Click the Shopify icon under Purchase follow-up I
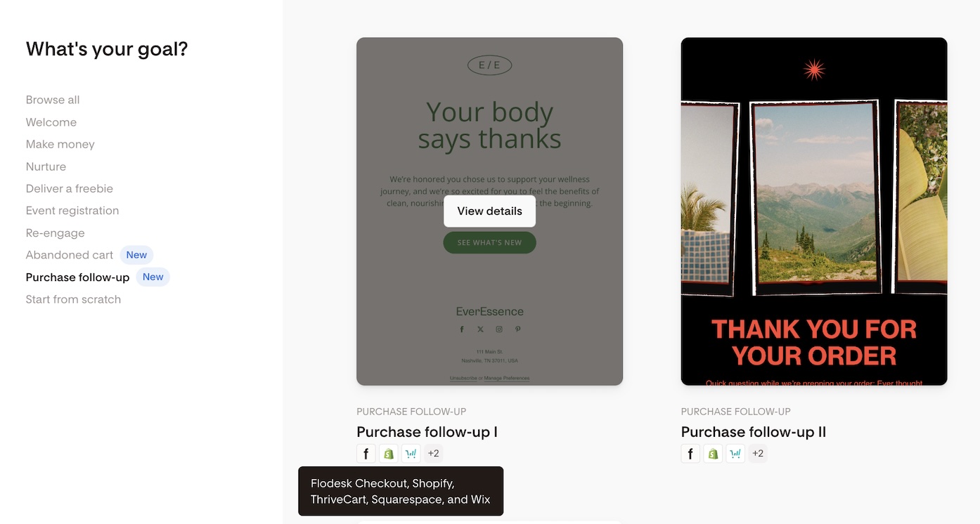The image size is (980, 524). coord(389,454)
